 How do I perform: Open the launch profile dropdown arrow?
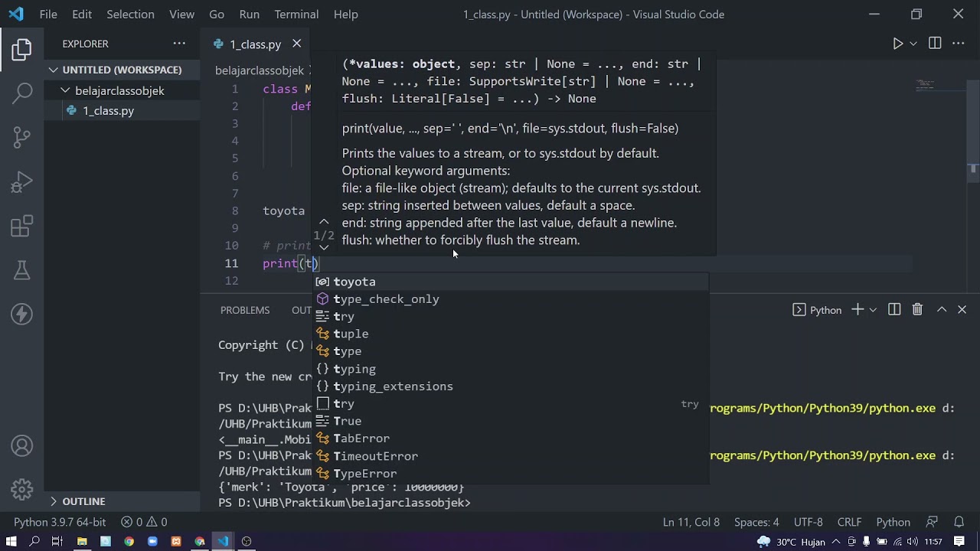point(873,310)
